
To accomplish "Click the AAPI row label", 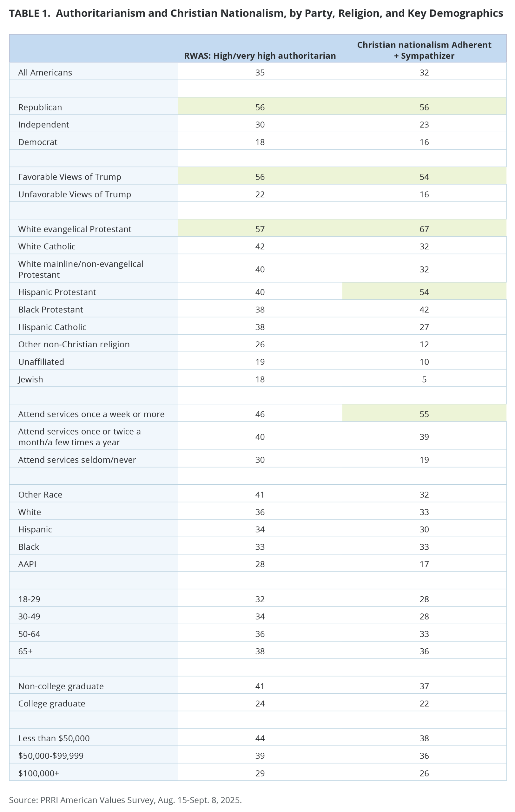I will pyautogui.click(x=27, y=564).
